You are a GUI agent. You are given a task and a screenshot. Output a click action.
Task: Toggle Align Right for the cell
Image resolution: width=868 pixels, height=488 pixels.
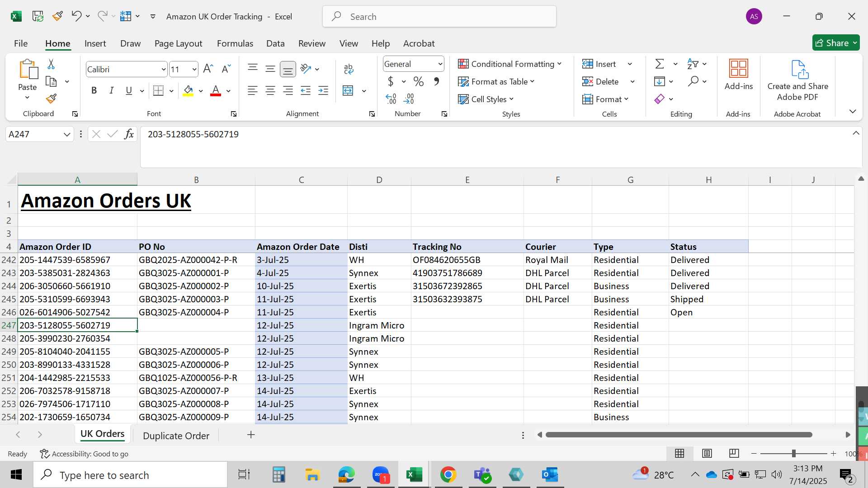288,90
